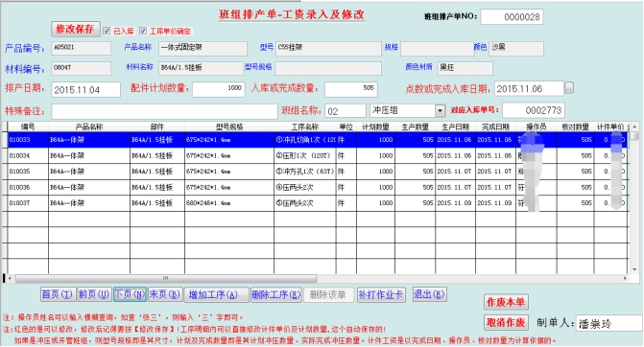Viewport: 644px width, 347px height.
Task: Click the 材料编号 field 08047
Action: [x=82, y=68]
